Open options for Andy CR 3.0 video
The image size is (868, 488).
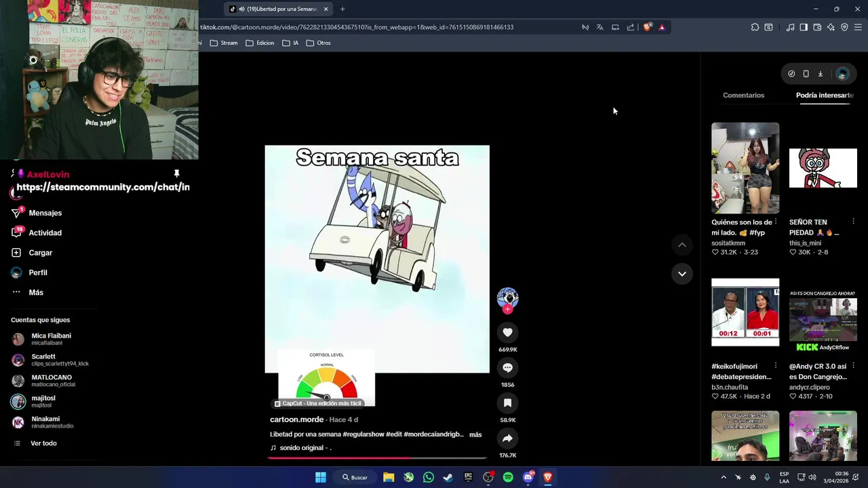coord(853,366)
